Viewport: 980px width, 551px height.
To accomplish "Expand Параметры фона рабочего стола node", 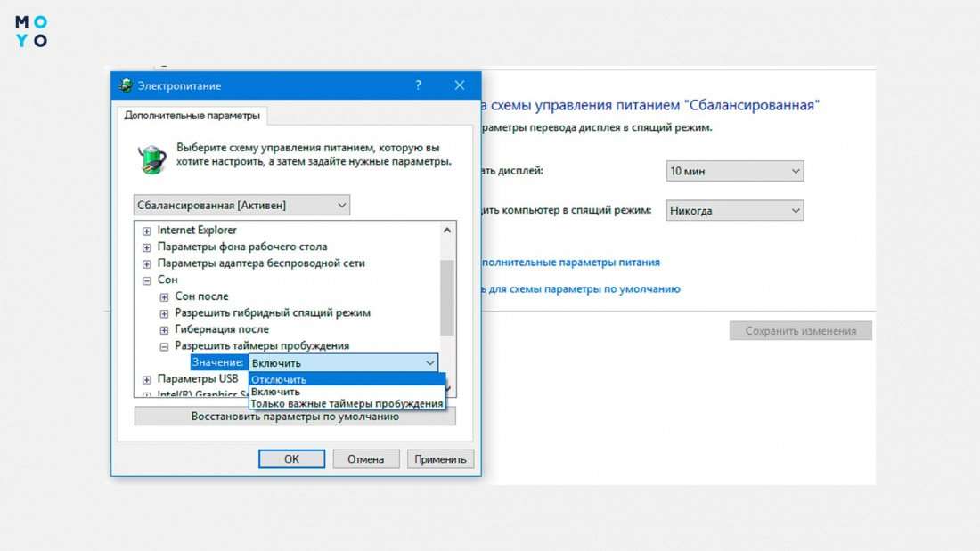I will coord(147,247).
